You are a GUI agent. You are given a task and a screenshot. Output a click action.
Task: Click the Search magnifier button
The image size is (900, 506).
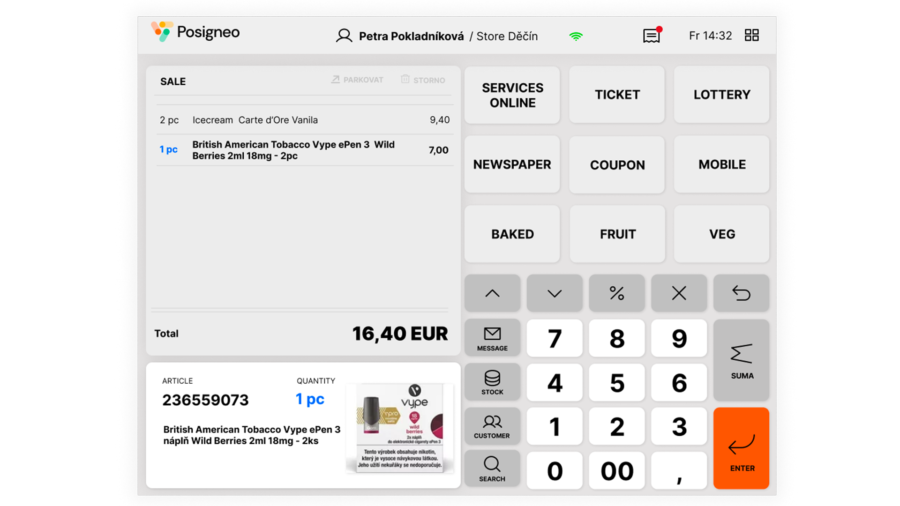[492, 468]
